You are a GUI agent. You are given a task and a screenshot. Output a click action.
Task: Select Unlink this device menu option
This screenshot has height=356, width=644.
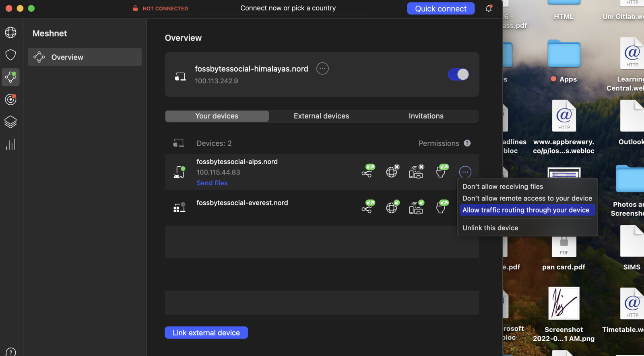[490, 228]
